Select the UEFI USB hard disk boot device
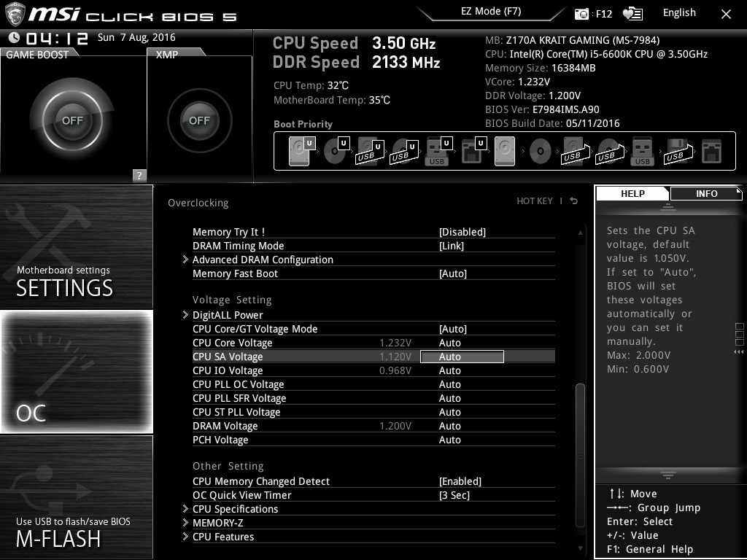 click(370, 152)
